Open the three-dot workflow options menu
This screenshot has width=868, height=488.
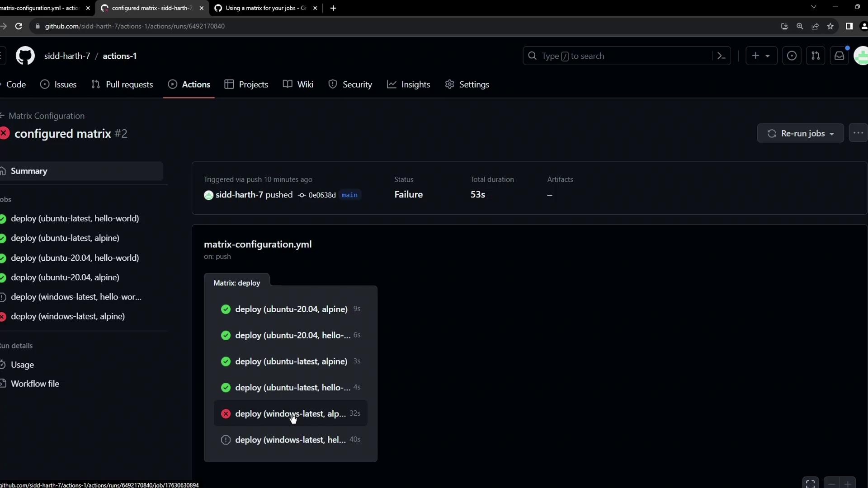click(x=858, y=133)
